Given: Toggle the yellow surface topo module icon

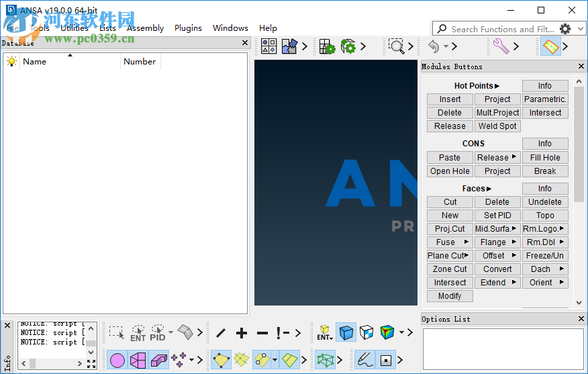Looking at the screenshot, I should (x=550, y=46).
